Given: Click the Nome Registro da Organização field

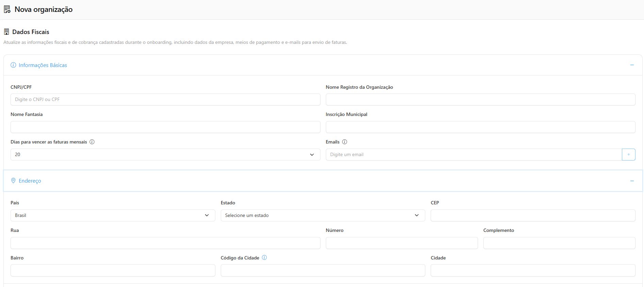Looking at the screenshot, I should [480, 100].
